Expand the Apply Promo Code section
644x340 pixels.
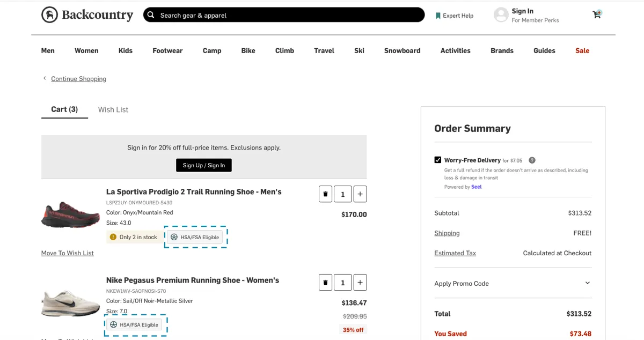[x=513, y=283]
